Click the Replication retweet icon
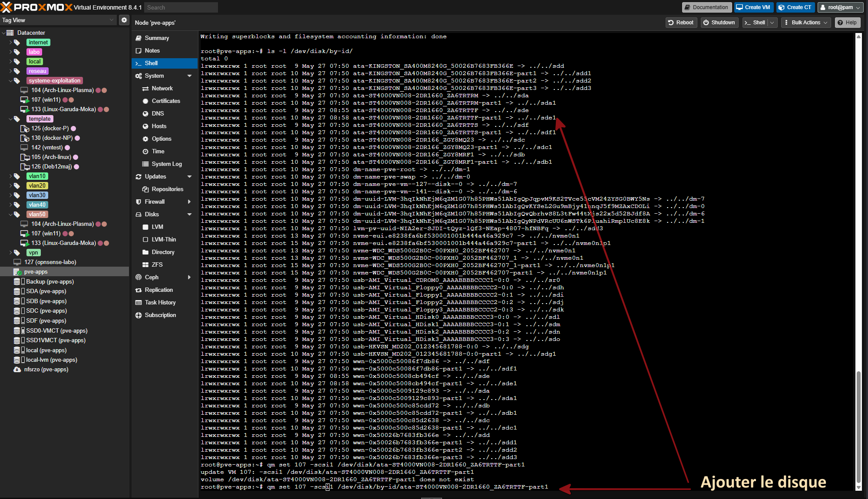 pos(139,290)
